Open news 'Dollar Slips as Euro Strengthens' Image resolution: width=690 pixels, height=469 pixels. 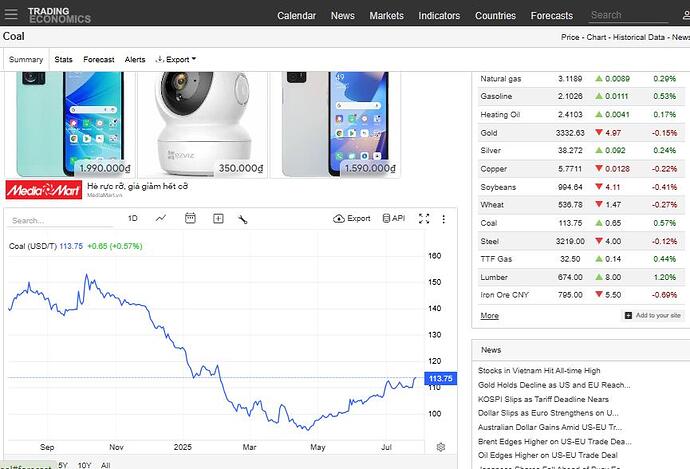click(x=548, y=413)
